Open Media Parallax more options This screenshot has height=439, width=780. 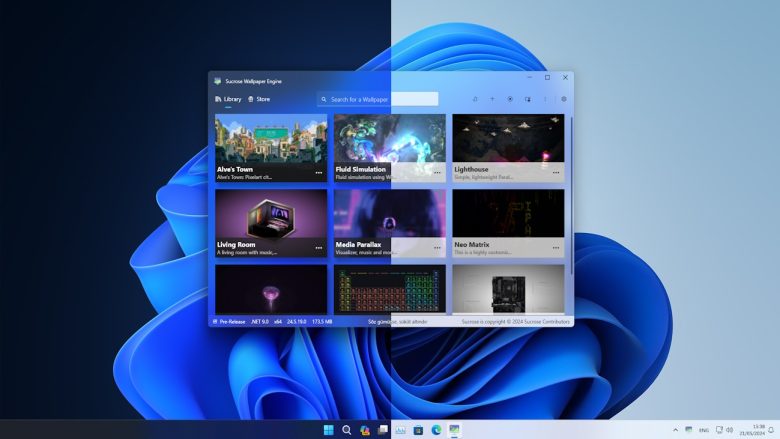pyautogui.click(x=437, y=247)
